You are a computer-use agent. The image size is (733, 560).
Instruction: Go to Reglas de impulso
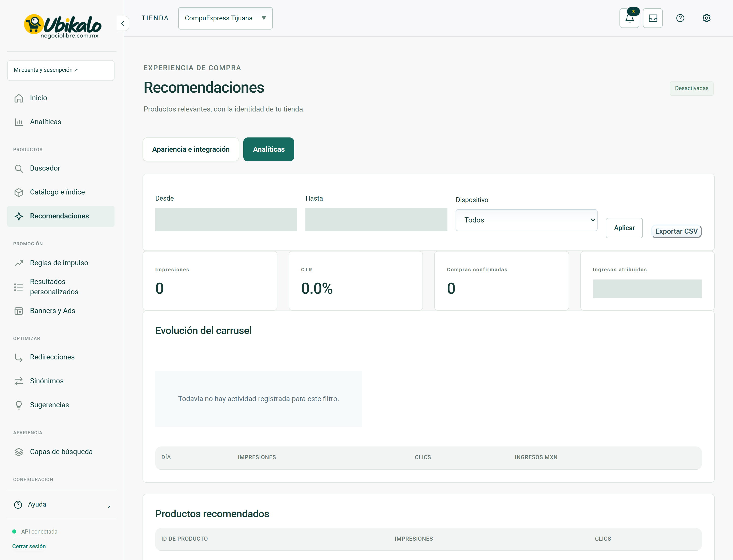[61, 263]
